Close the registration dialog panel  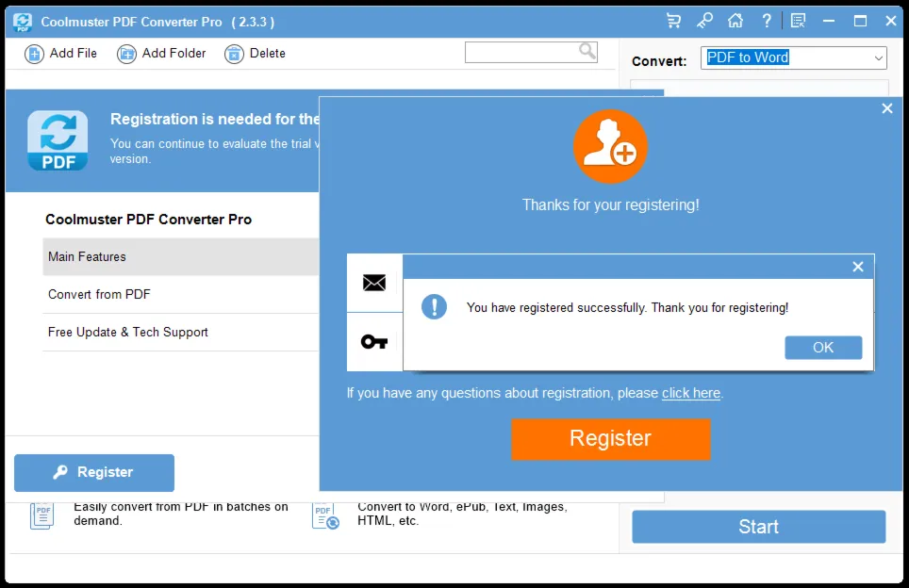tap(887, 108)
